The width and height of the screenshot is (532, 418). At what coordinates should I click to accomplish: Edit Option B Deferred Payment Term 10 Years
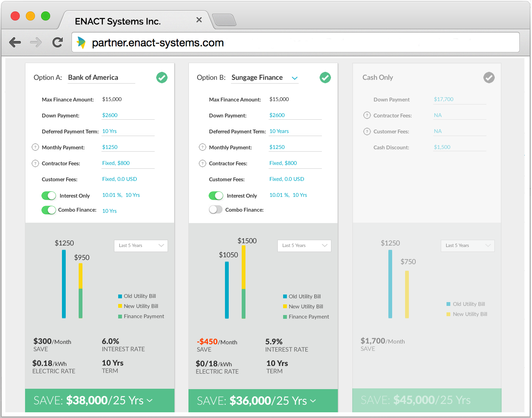click(295, 131)
